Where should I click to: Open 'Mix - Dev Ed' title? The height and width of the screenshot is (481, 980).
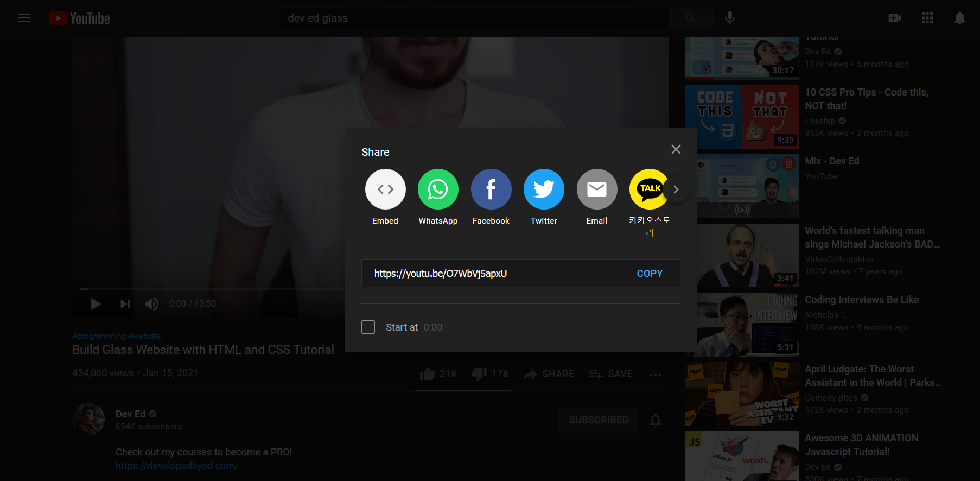coord(832,161)
